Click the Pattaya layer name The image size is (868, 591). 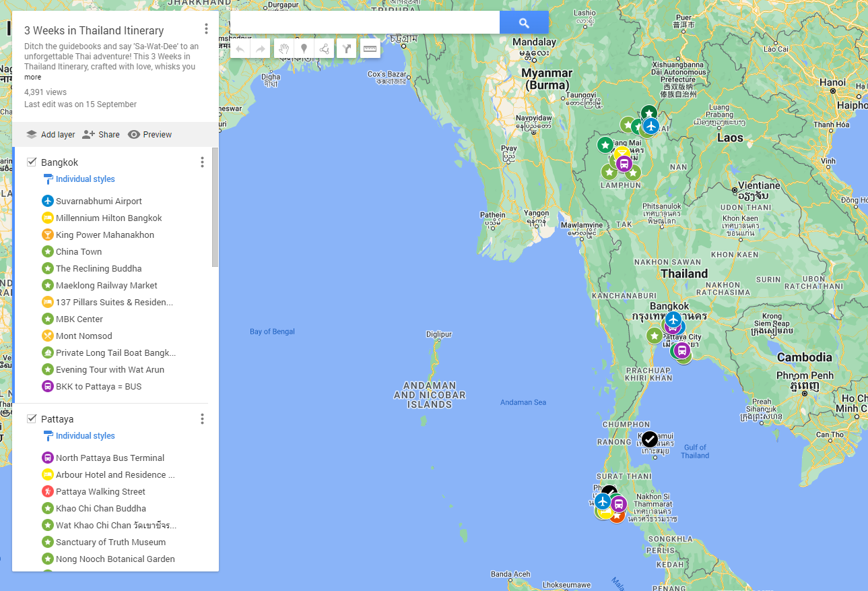(57, 419)
